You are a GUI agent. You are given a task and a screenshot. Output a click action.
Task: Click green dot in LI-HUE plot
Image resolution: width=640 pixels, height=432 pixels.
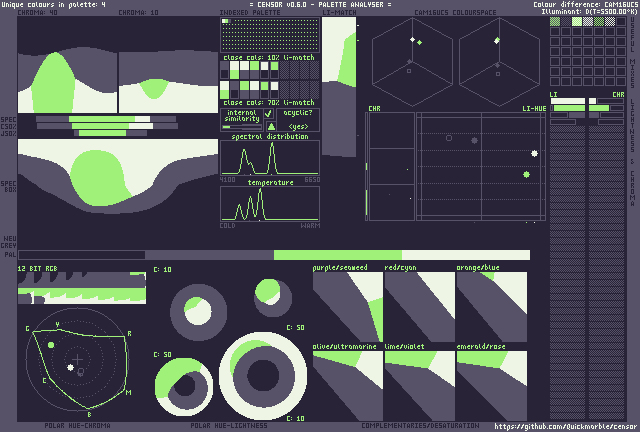tap(527, 175)
